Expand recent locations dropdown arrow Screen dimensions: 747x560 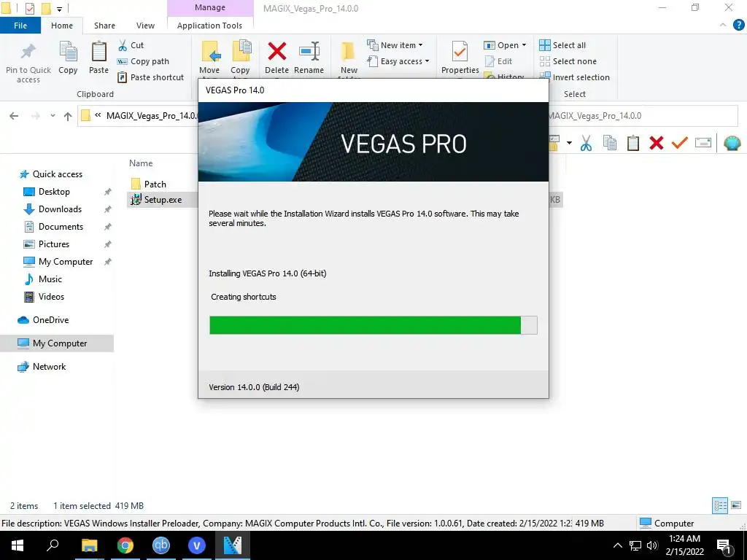(x=53, y=116)
